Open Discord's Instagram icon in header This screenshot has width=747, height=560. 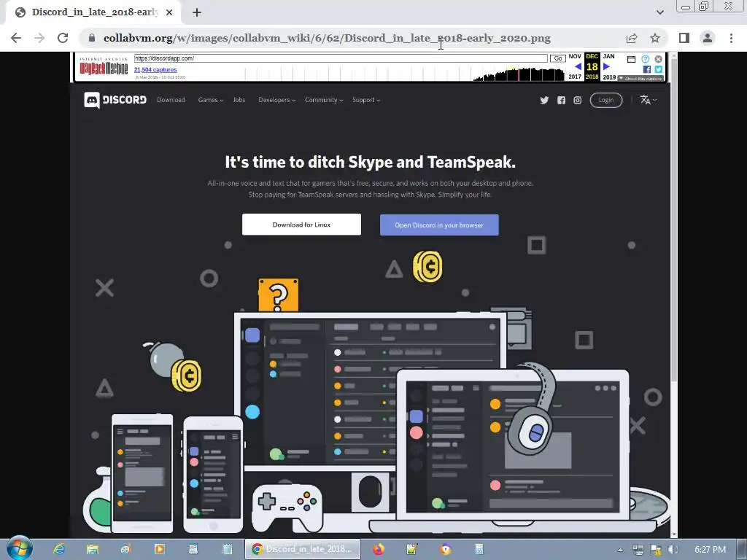pos(578,100)
